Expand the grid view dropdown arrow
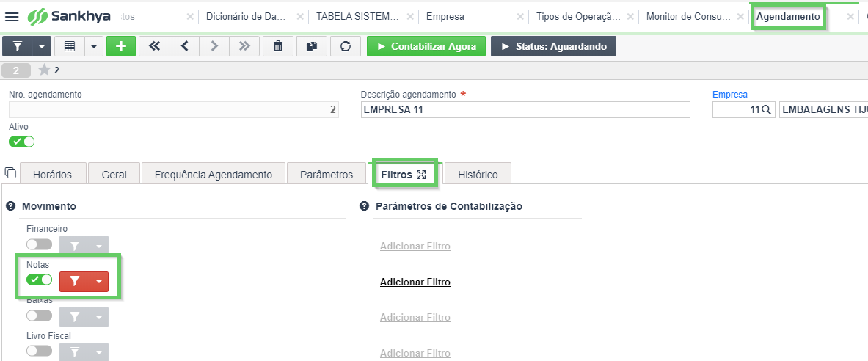Screen dimensions: 868x361 click(x=94, y=46)
